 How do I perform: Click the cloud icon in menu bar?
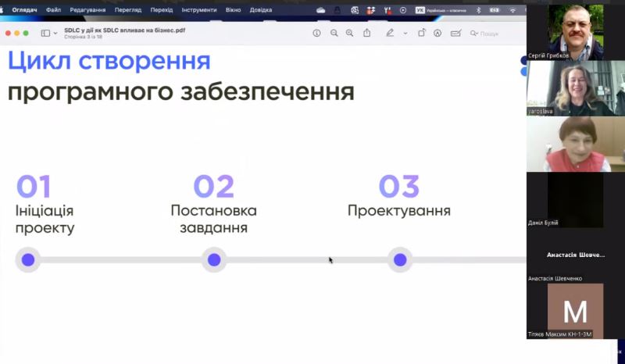tap(321, 10)
